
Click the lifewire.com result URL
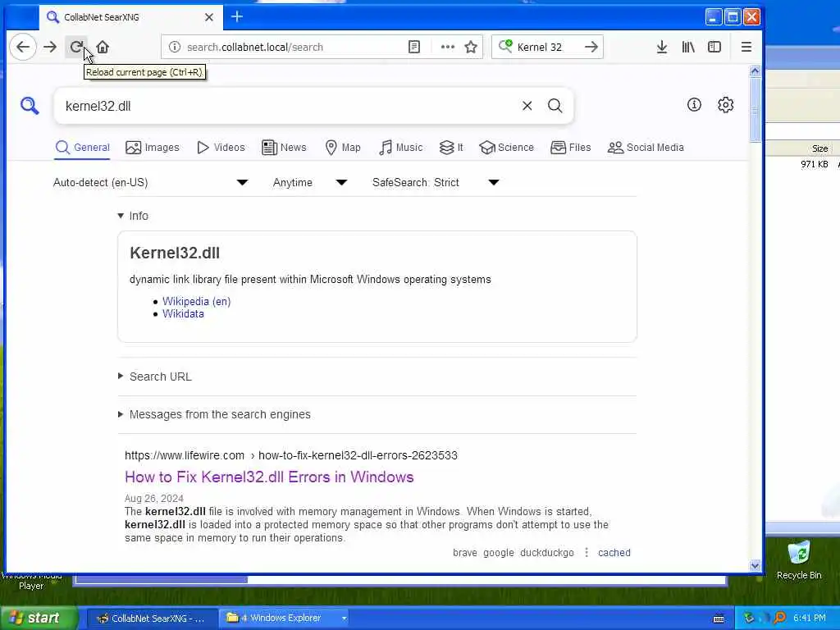pos(291,455)
